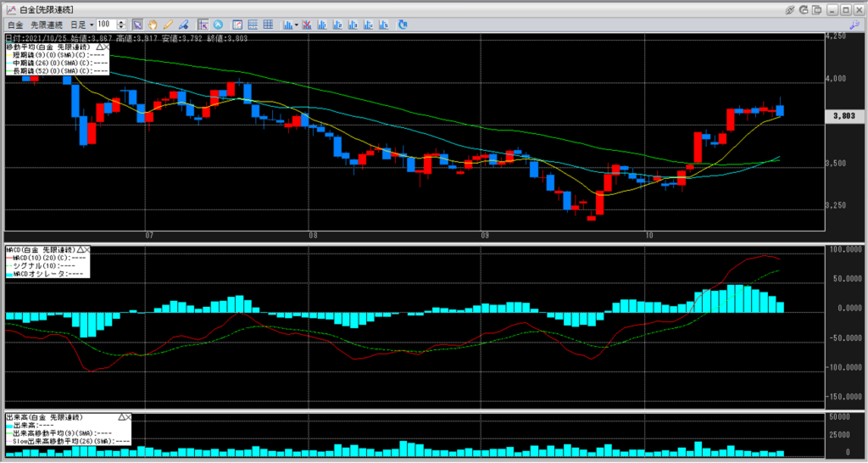Open settings with the wrench icon
868x463 pixels.
(854, 25)
